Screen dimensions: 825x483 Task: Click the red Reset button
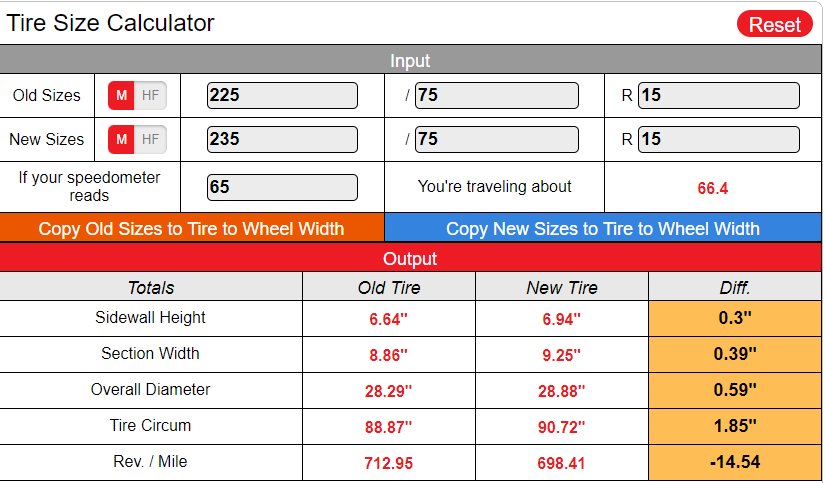pyautogui.click(x=774, y=24)
